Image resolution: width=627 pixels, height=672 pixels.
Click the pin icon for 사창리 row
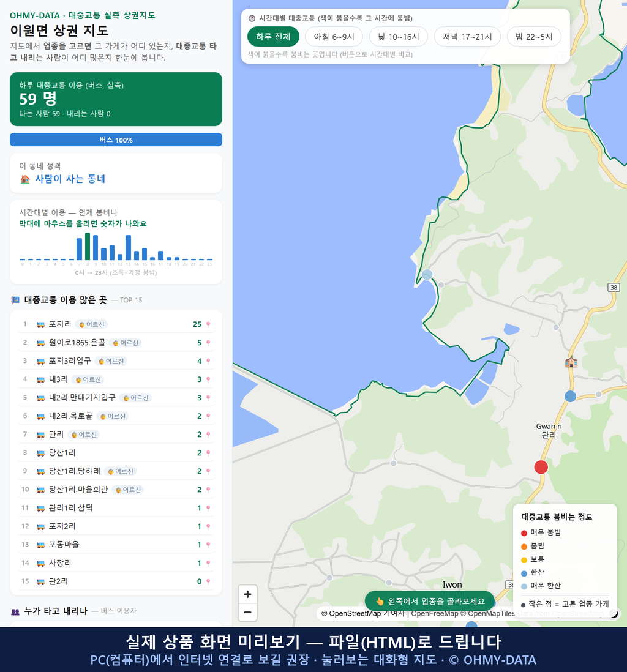click(x=208, y=563)
